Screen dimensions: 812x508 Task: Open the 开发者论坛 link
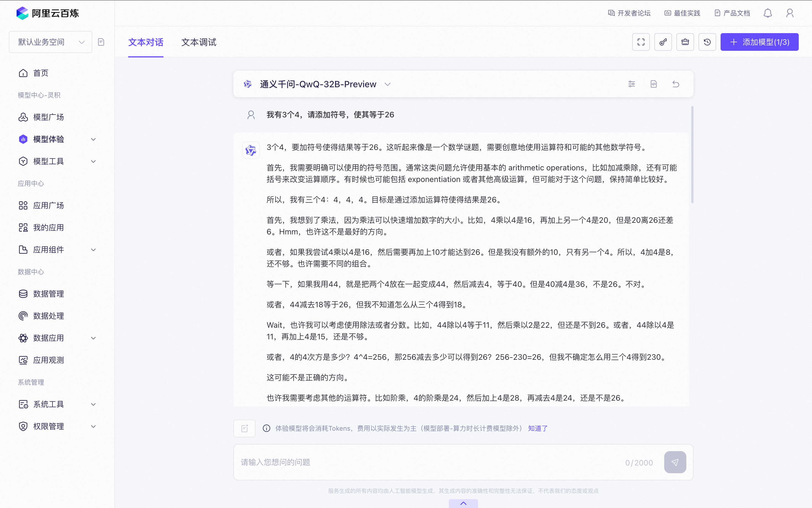[x=629, y=13]
